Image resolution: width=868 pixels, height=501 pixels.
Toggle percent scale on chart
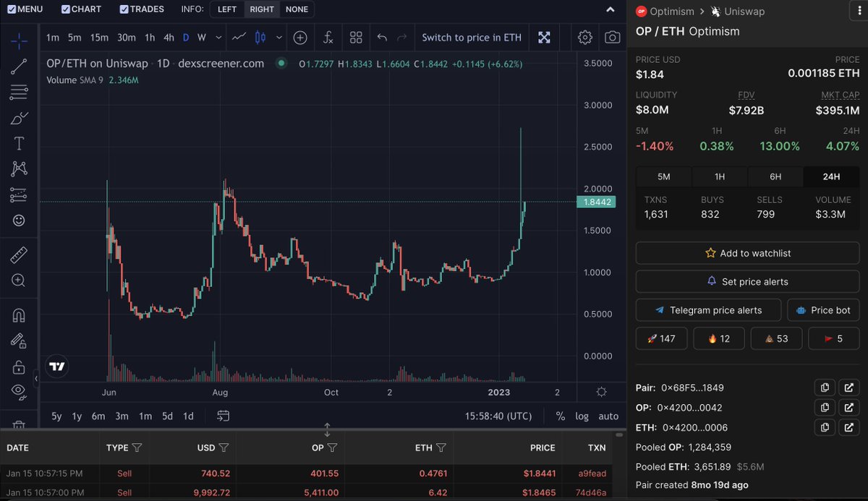pos(561,416)
